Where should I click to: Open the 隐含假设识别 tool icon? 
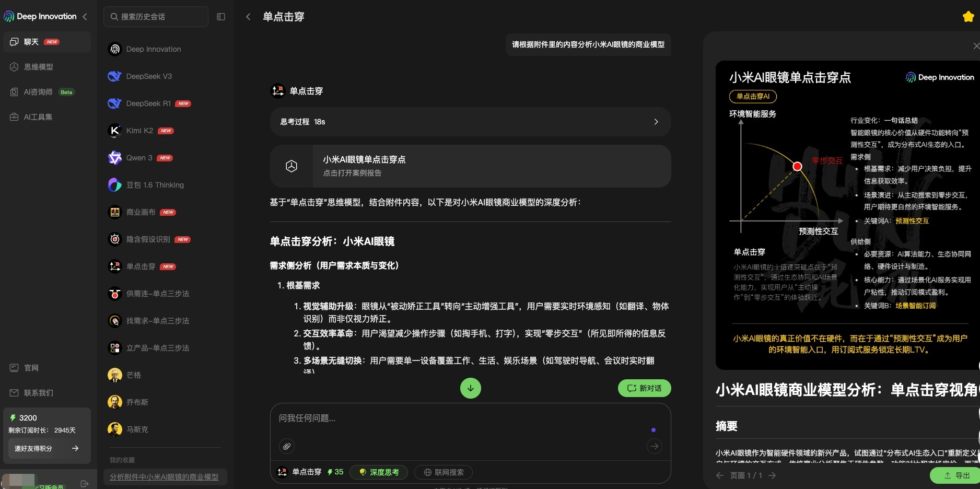pyautogui.click(x=115, y=239)
